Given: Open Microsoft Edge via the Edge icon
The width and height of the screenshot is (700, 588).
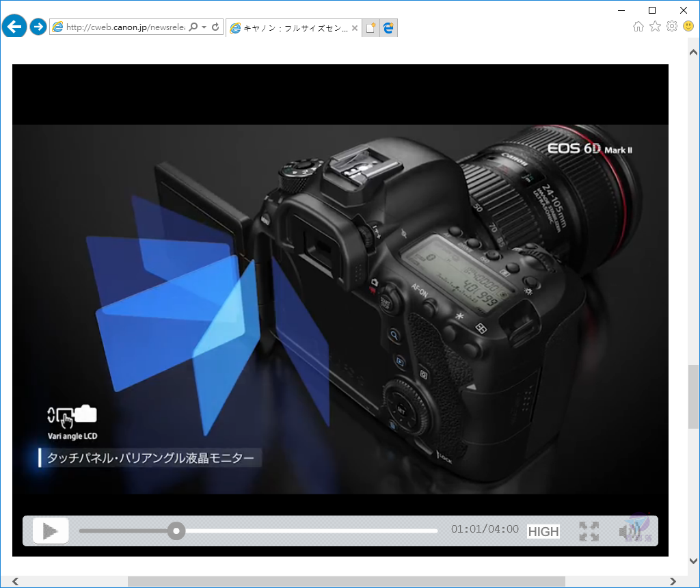Looking at the screenshot, I should pyautogui.click(x=388, y=28).
